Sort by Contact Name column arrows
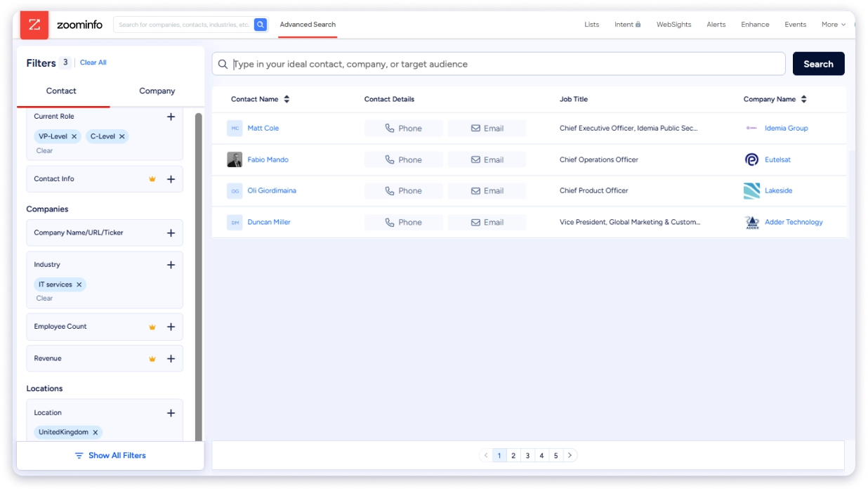The image size is (868, 491). pyautogui.click(x=287, y=100)
